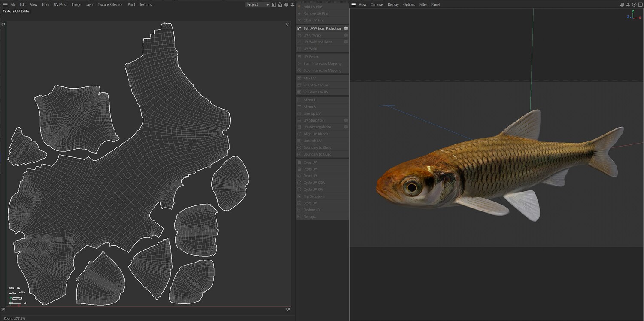Open the Project dropdown

click(258, 4)
